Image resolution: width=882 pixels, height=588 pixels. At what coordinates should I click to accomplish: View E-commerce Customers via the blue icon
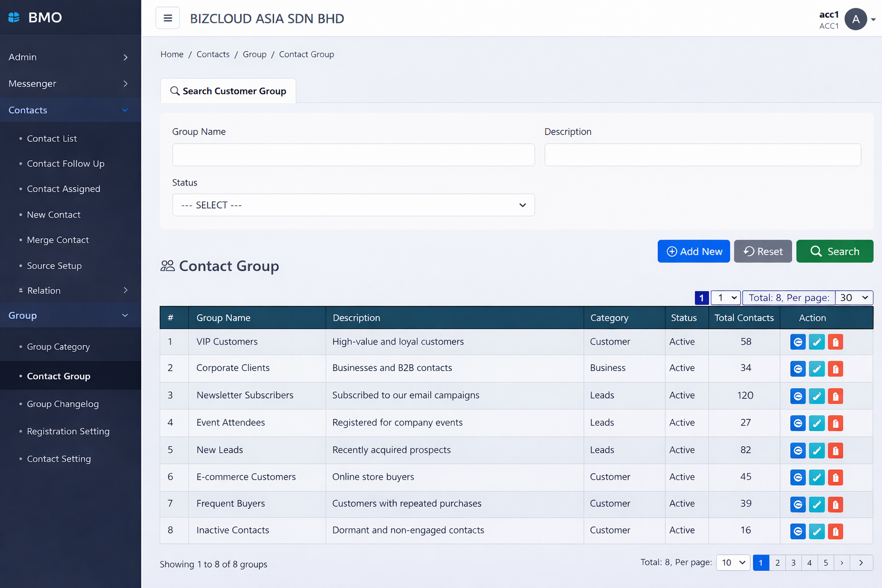(798, 477)
